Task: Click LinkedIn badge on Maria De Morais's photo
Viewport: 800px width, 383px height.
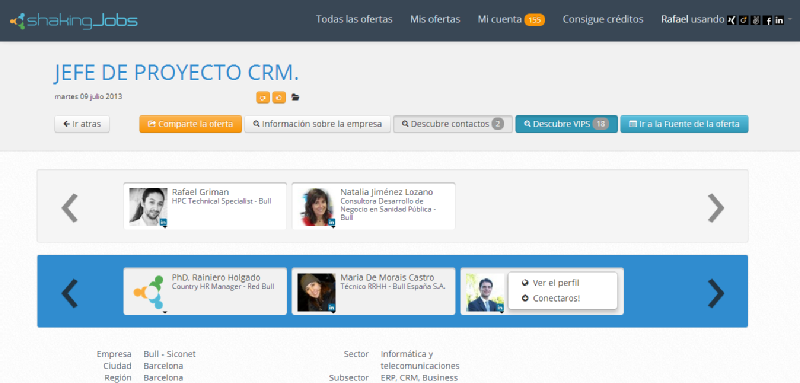Action: pos(332,308)
